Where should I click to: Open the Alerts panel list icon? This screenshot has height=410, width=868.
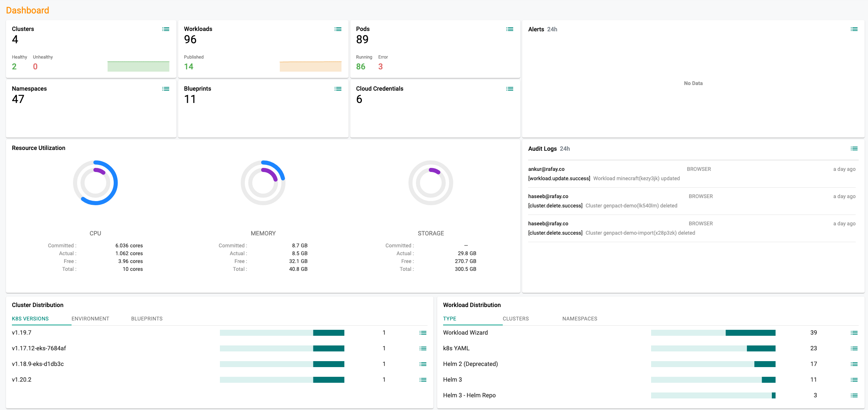(x=854, y=29)
